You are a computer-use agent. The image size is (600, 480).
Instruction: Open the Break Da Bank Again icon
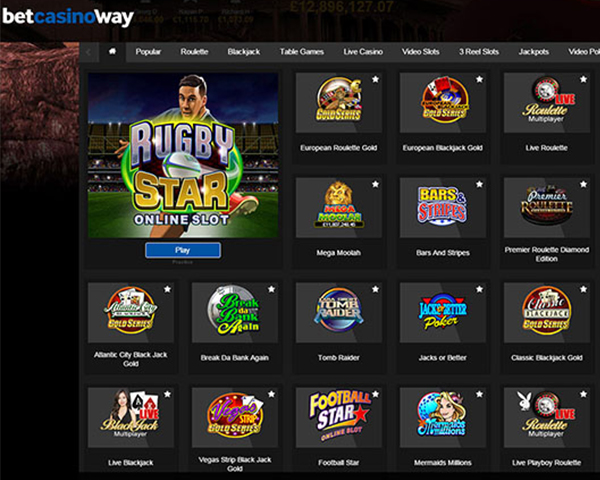click(x=235, y=312)
